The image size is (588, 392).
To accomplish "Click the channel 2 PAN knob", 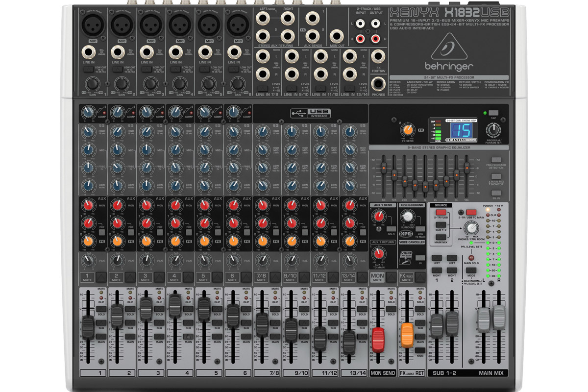I will pyautogui.click(x=117, y=260).
